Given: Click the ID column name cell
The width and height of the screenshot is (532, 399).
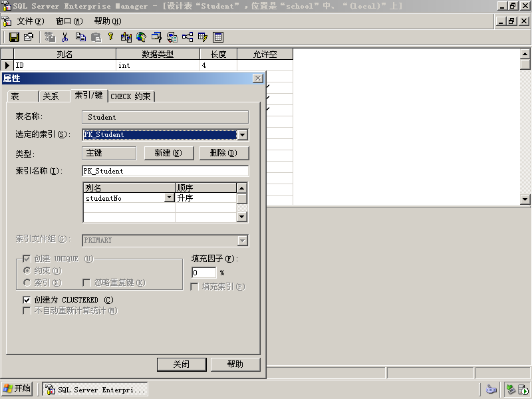Looking at the screenshot, I should 65,65.
